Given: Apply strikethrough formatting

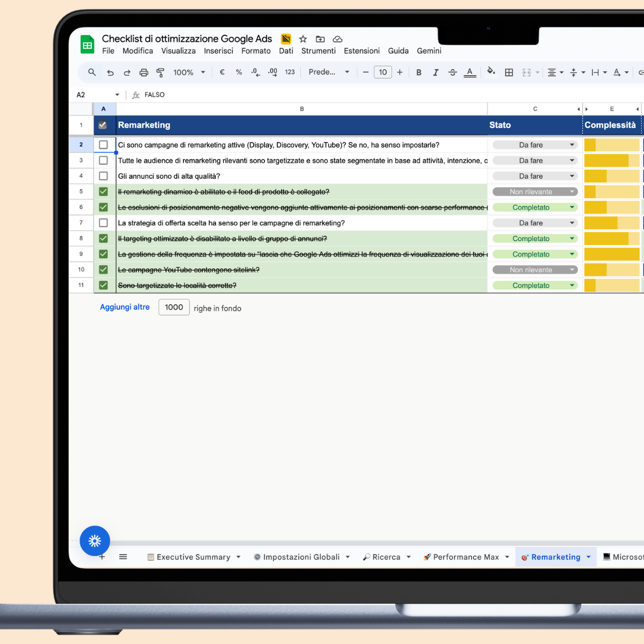Looking at the screenshot, I should (452, 72).
